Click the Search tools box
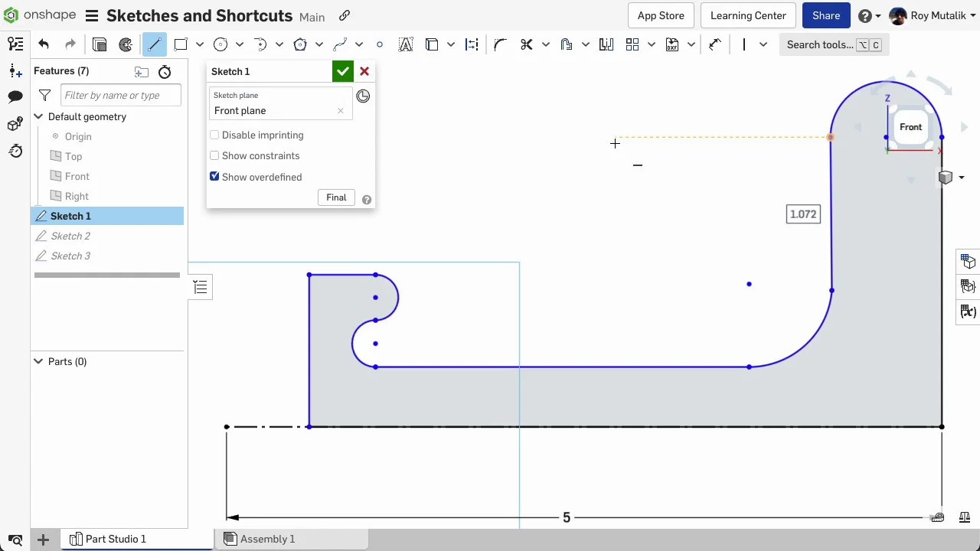 tap(835, 44)
